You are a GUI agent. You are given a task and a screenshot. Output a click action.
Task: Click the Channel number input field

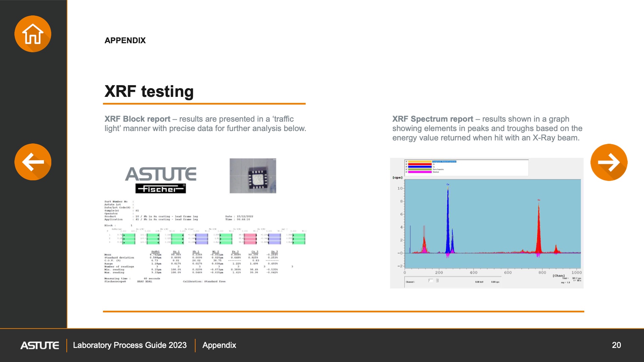point(431,281)
